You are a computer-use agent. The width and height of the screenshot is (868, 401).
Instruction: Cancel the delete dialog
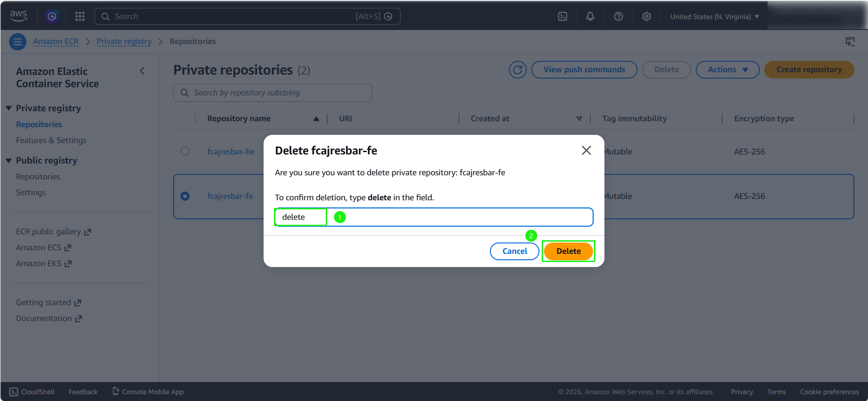[514, 251]
